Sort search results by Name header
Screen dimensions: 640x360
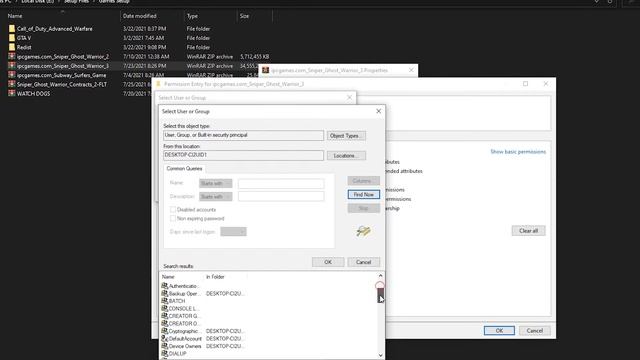(168, 277)
